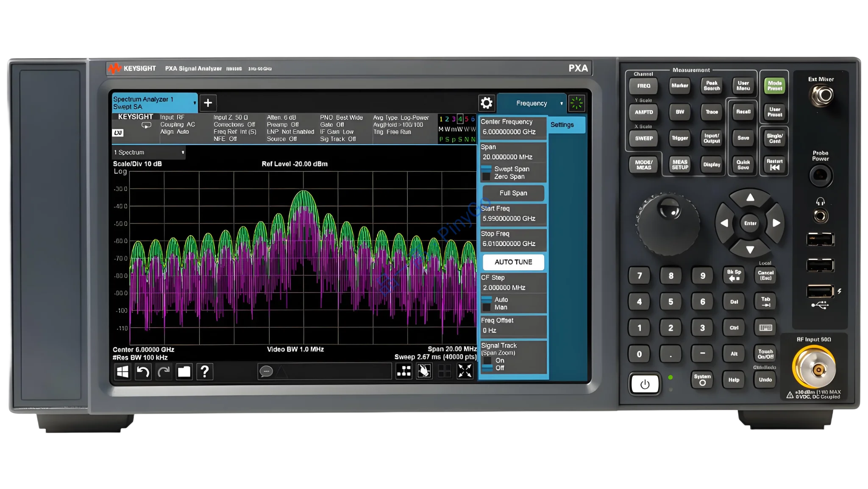Hit the on-screen keyboard hardware key
Viewport: 868px width, 489px height.
[765, 327]
